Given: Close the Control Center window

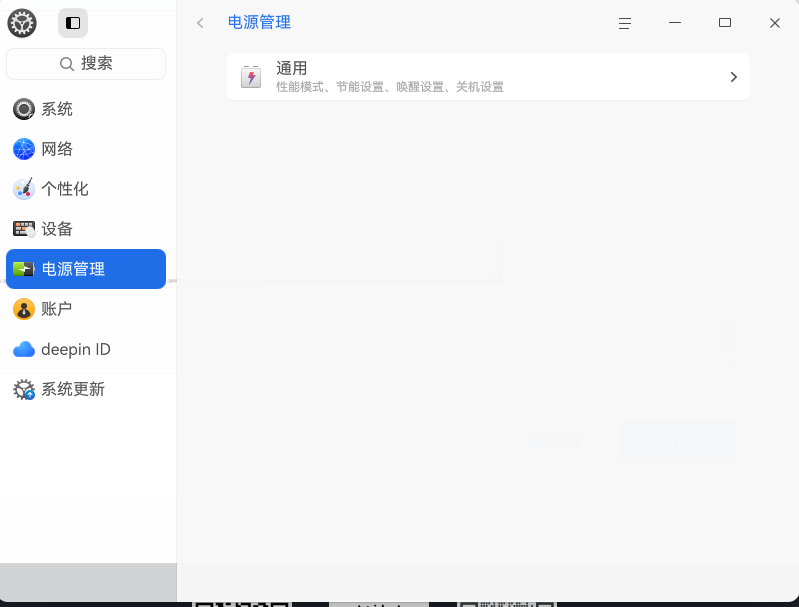Looking at the screenshot, I should point(775,23).
